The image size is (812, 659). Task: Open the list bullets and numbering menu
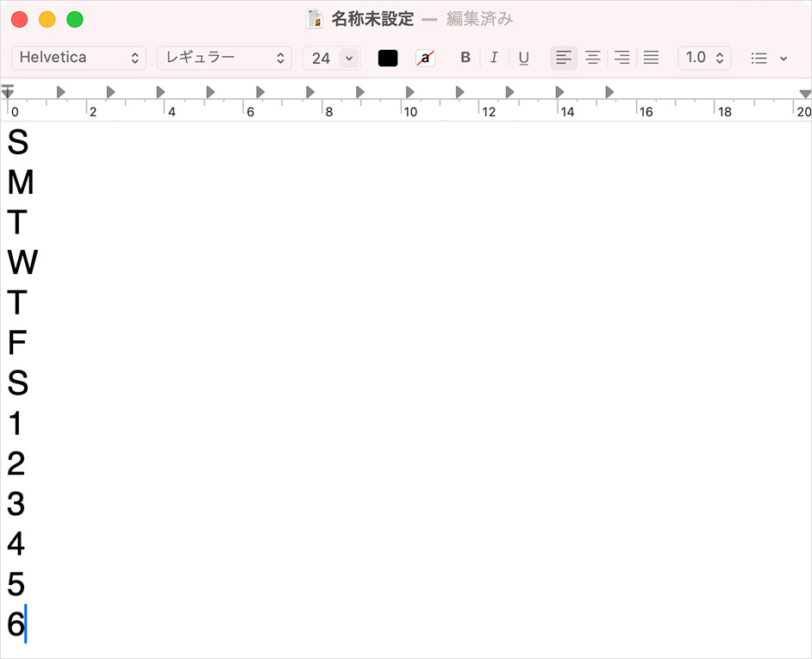click(769, 58)
